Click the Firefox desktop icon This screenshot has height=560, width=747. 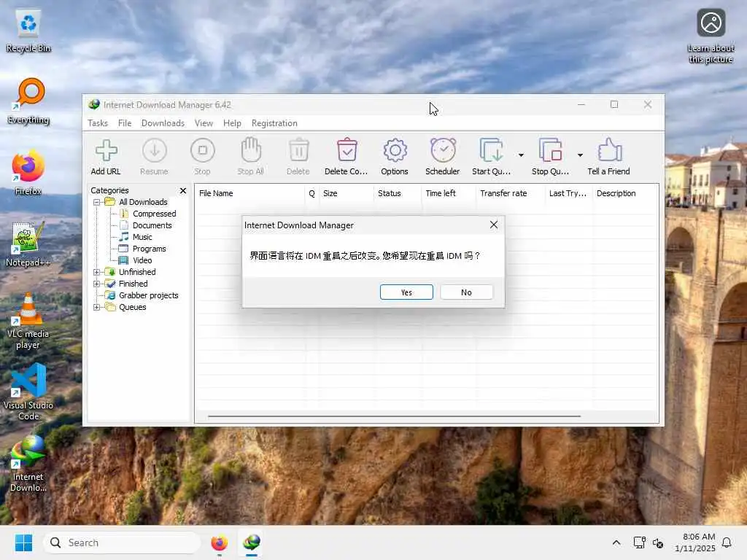point(28,173)
